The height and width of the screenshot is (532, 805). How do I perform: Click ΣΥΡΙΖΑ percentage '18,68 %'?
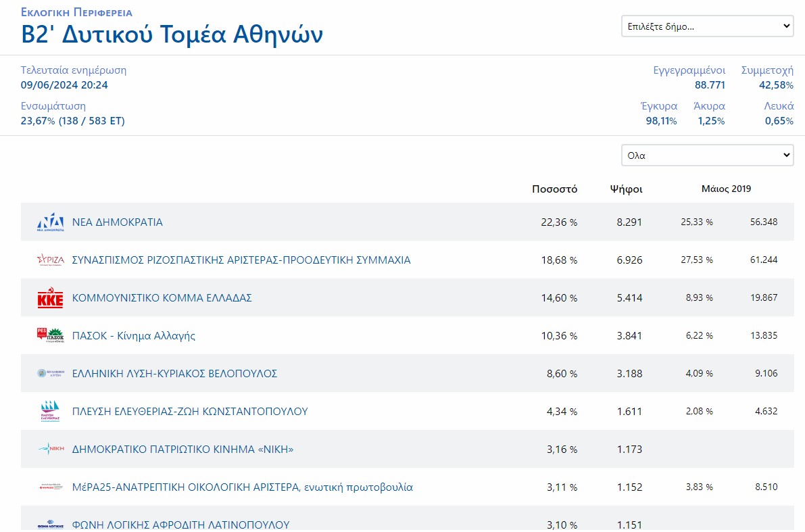pyautogui.click(x=559, y=260)
